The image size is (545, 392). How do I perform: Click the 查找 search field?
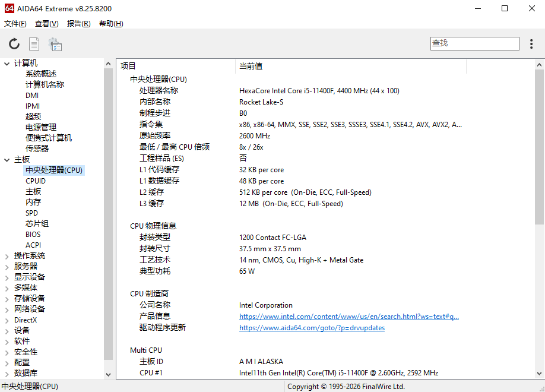474,43
